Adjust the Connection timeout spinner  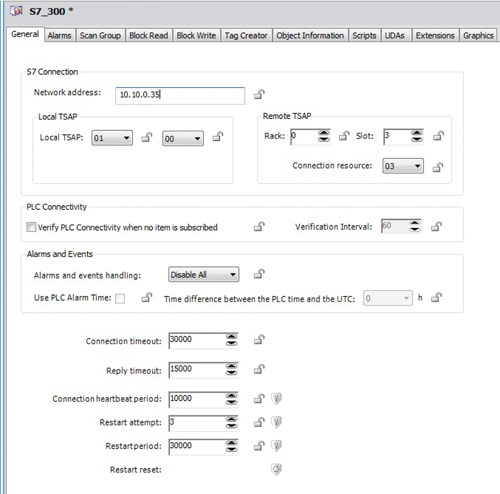click(x=232, y=340)
